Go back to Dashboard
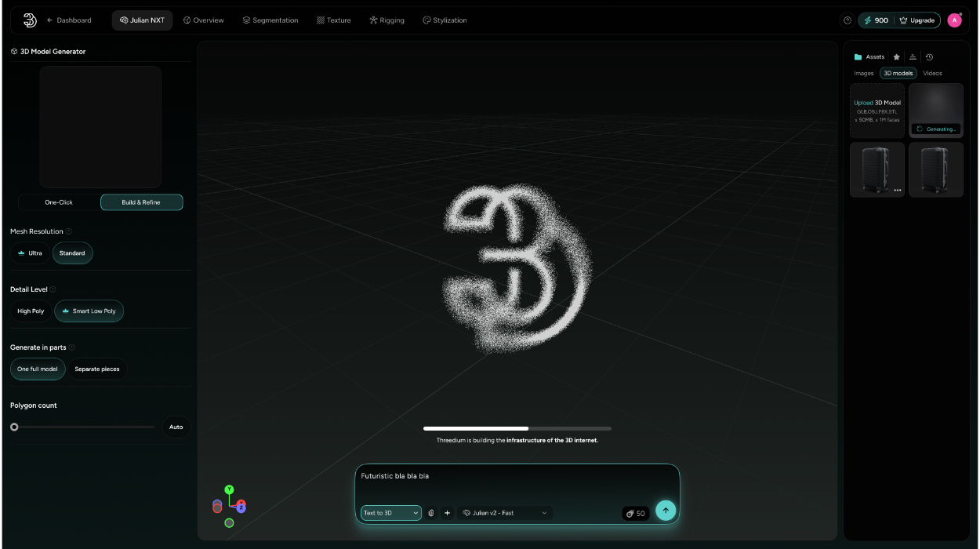This screenshot has width=980, height=549. click(x=69, y=20)
